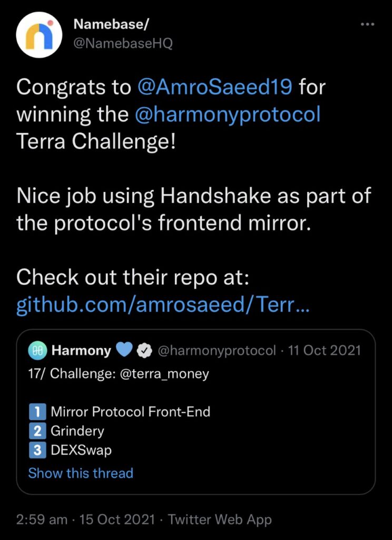Click the Harmony display name text
The height and width of the screenshot is (540, 392).
click(81, 349)
